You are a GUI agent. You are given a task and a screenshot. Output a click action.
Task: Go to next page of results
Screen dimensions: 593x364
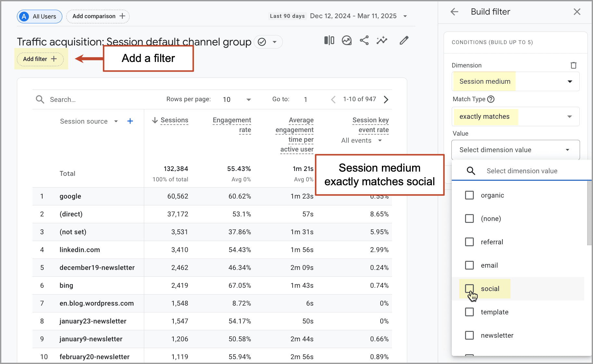click(386, 100)
